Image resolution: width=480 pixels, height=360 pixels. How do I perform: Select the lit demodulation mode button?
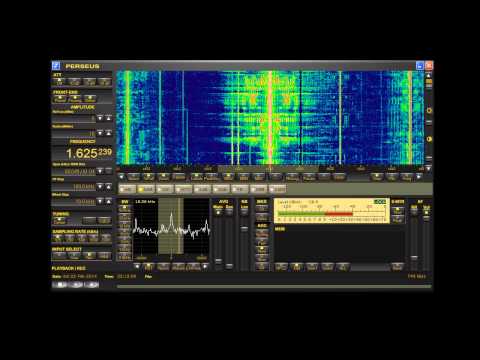click(x=296, y=266)
